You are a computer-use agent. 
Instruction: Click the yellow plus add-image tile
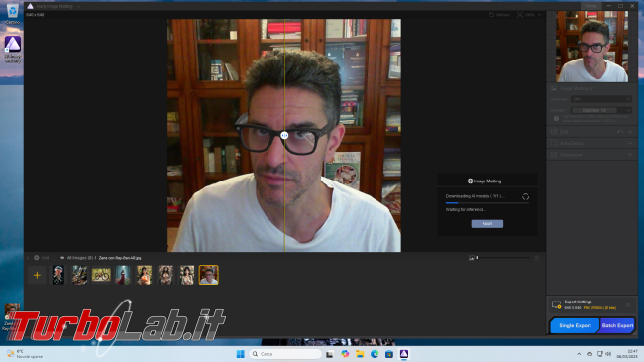tap(37, 275)
